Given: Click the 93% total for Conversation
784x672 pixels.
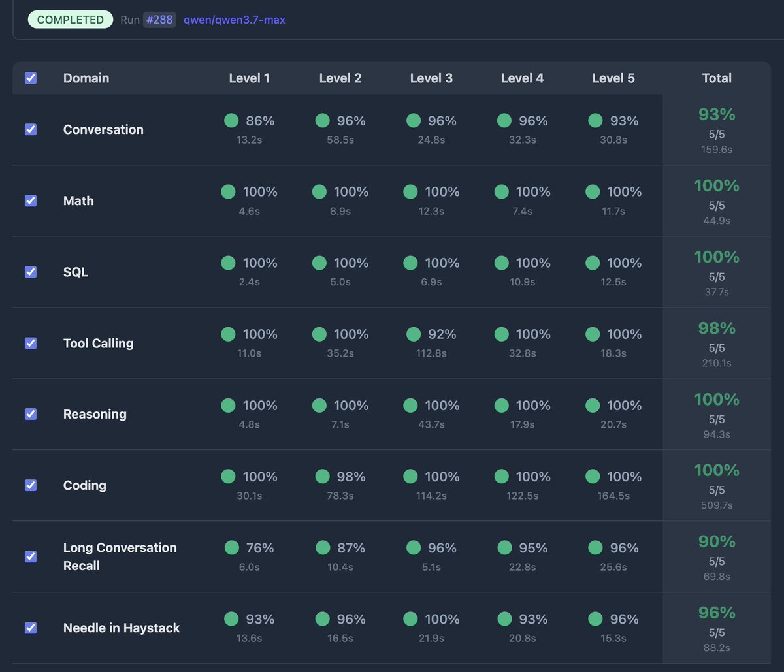Looking at the screenshot, I should coord(717,114).
